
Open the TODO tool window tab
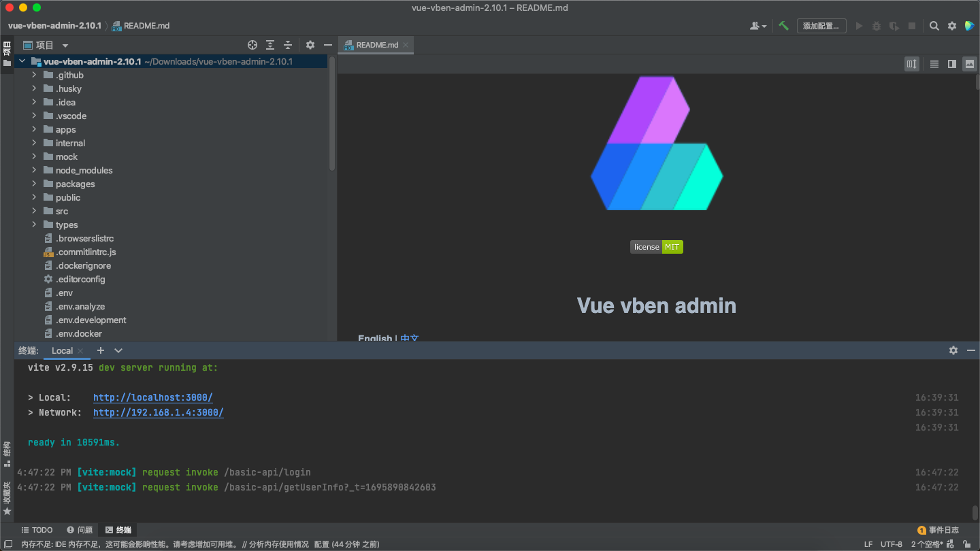click(x=37, y=529)
